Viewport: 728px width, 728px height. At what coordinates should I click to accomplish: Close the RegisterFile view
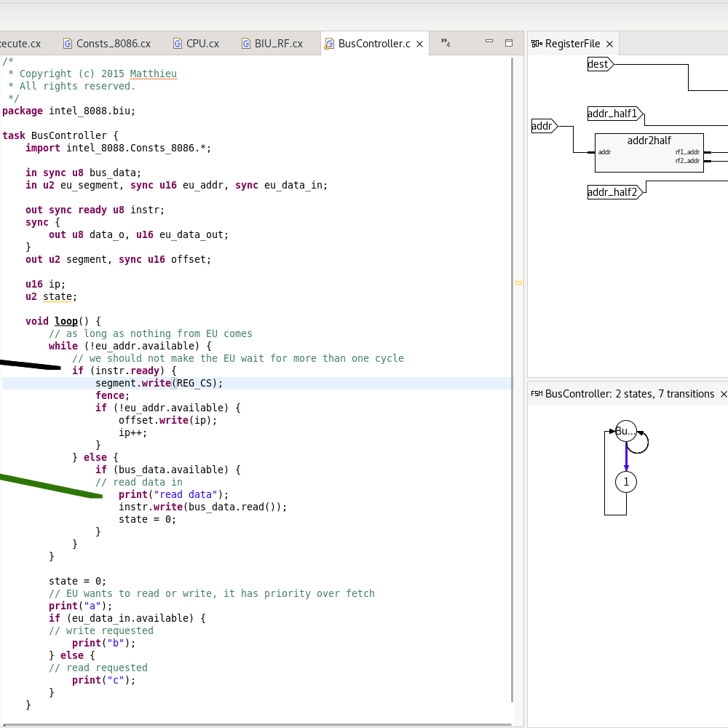(x=609, y=44)
